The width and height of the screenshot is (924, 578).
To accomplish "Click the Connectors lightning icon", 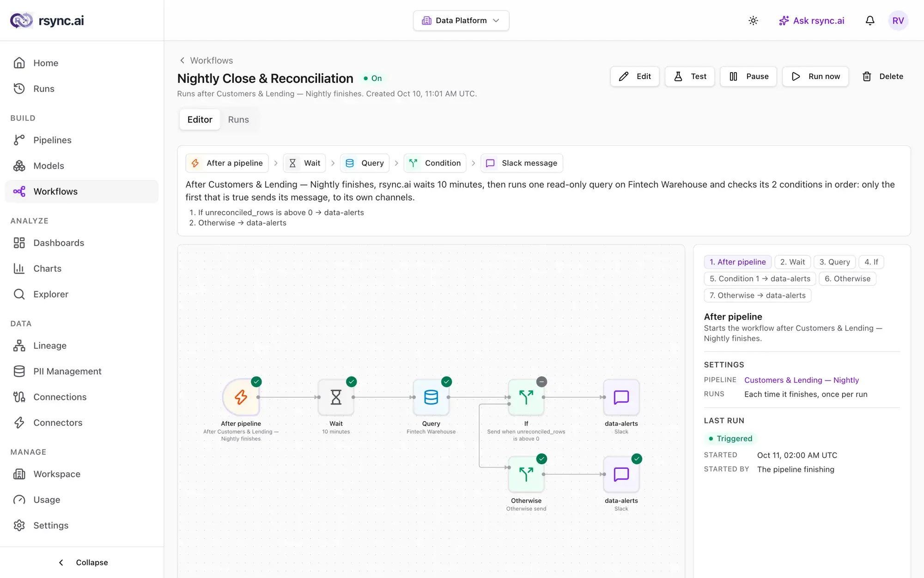I will 19,423.
